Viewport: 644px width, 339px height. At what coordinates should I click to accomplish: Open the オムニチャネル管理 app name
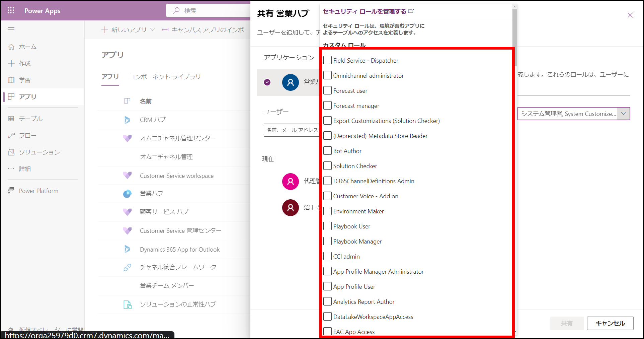pyautogui.click(x=166, y=157)
